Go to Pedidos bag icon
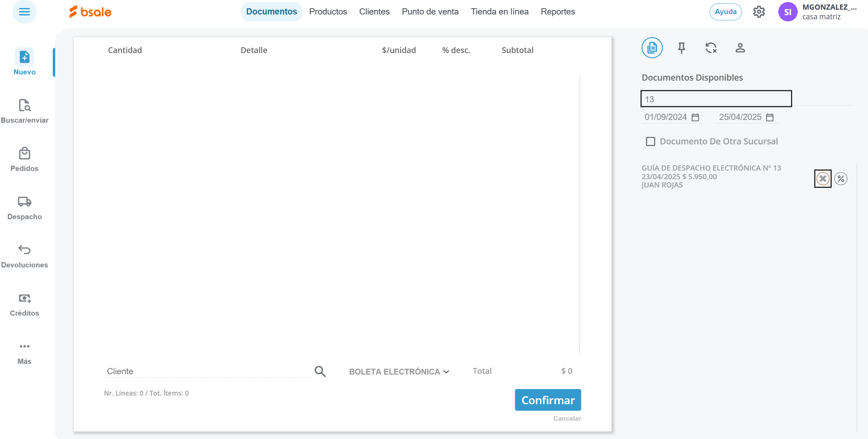This screenshot has height=439, width=868. 24,154
